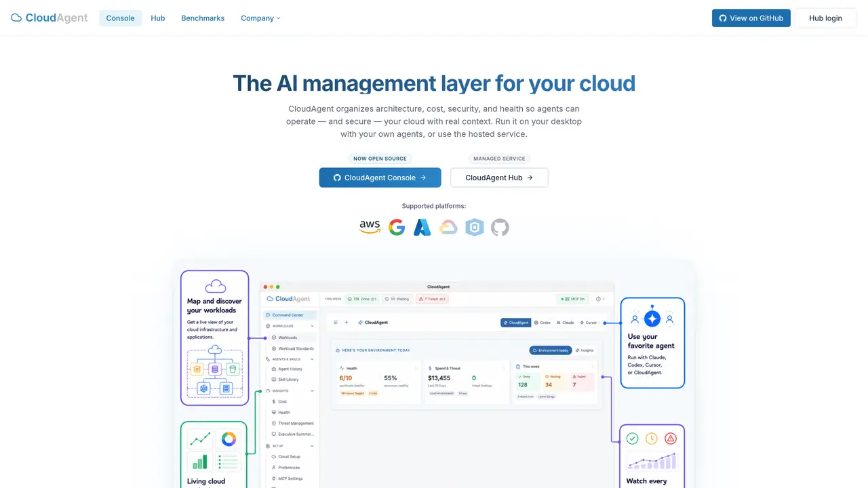
Task: Click the Google Cloud platform logo
Action: click(448, 227)
